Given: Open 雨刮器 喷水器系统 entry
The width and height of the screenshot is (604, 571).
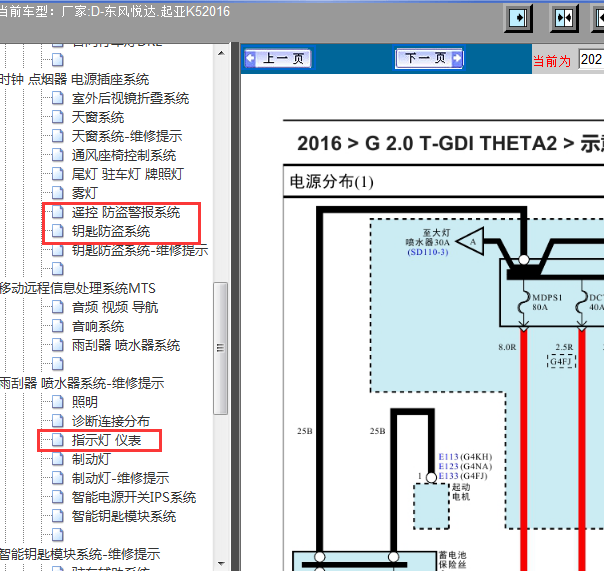Looking at the screenshot, I should (x=126, y=345).
